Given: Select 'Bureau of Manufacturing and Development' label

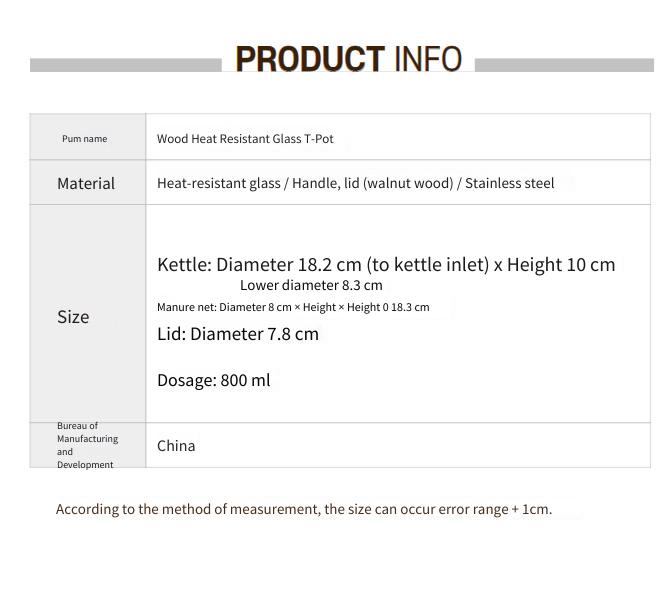Looking at the screenshot, I should pos(87,445).
